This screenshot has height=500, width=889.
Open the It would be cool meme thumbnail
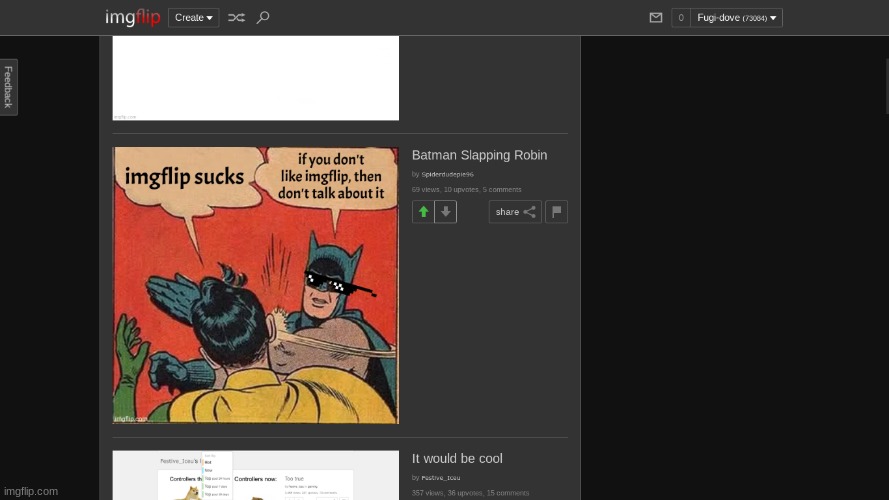point(256,476)
